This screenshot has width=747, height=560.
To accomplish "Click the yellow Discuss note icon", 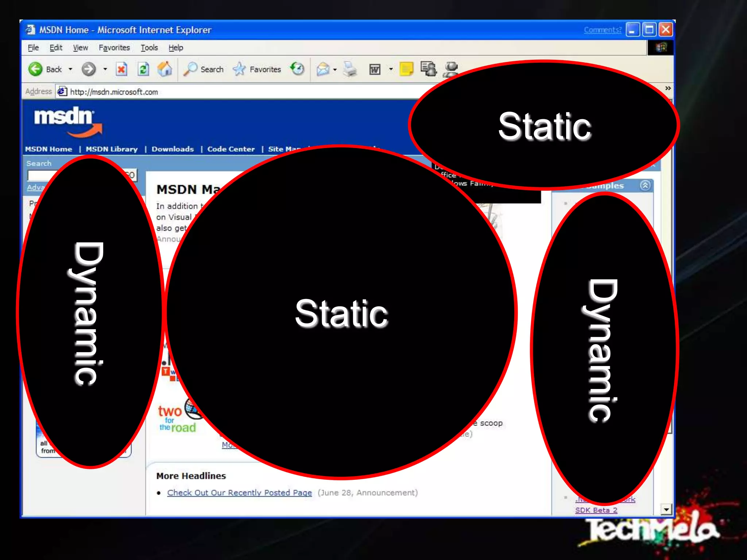I will (x=406, y=69).
